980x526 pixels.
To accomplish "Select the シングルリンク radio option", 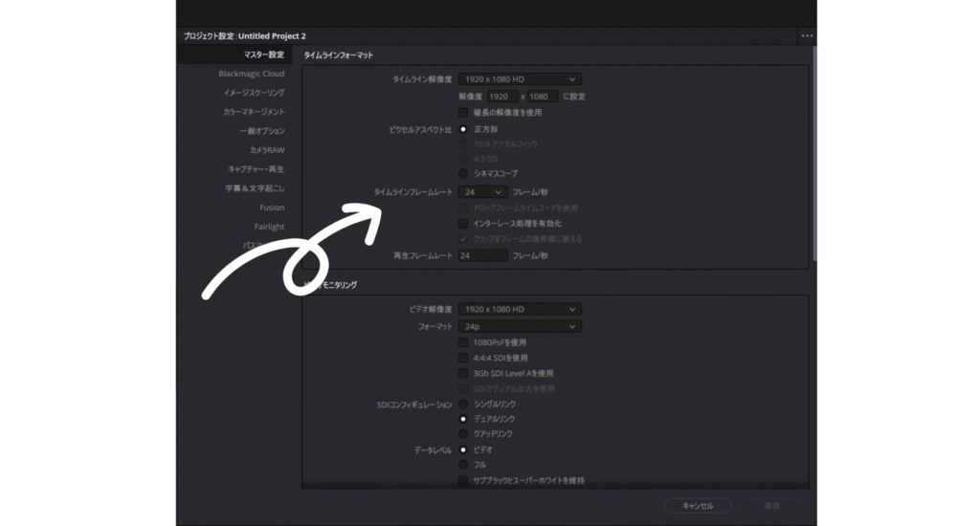I will (464, 405).
